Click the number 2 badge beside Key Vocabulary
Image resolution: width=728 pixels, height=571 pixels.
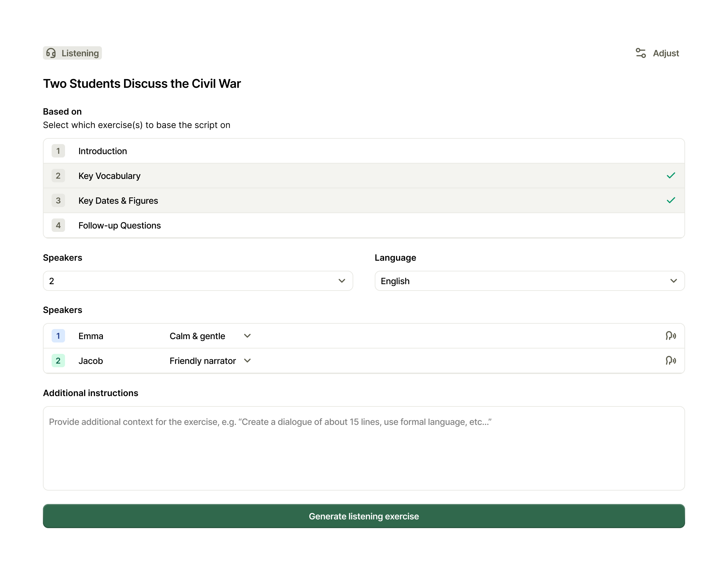click(58, 176)
